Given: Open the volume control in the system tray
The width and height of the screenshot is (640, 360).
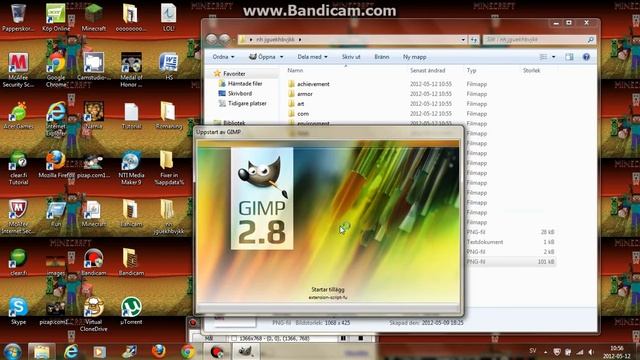Looking at the screenshot, I should click(591, 351).
